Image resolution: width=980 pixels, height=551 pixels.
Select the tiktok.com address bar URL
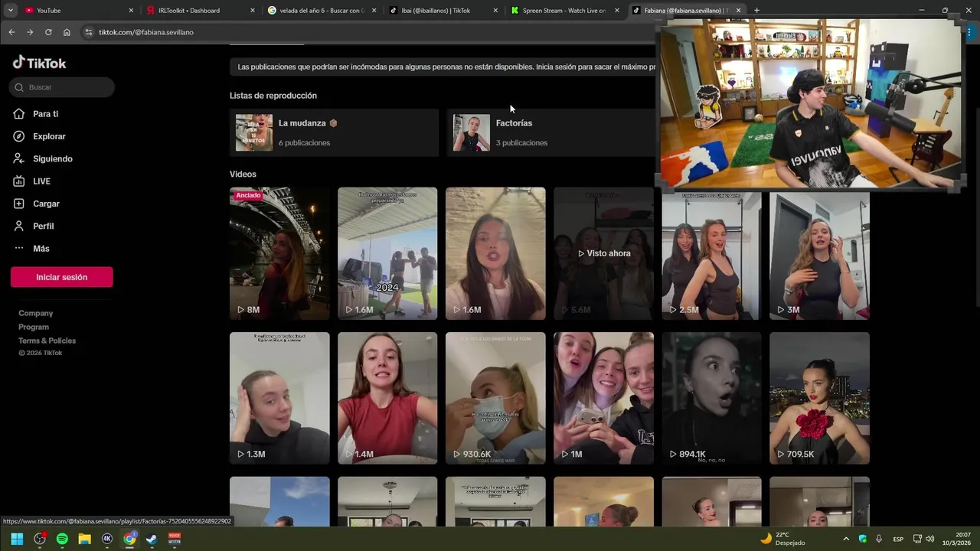pos(146,32)
